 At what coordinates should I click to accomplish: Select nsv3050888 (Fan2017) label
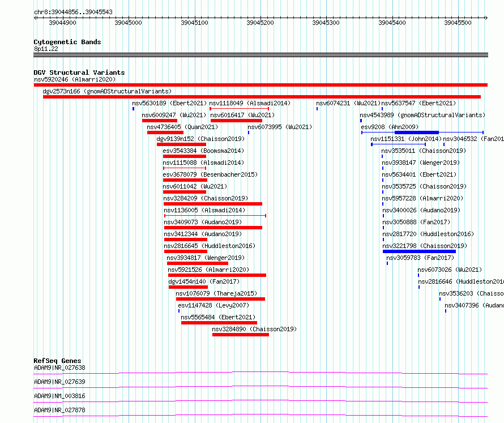pyautogui.click(x=416, y=222)
